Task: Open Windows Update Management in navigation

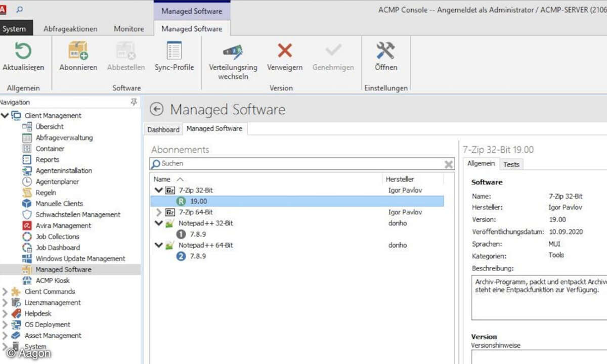Action: (x=80, y=258)
